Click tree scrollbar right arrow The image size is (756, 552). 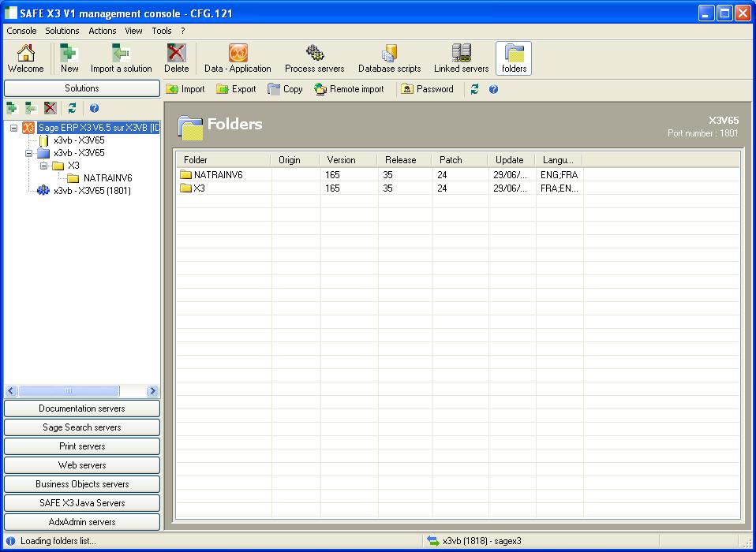click(152, 390)
